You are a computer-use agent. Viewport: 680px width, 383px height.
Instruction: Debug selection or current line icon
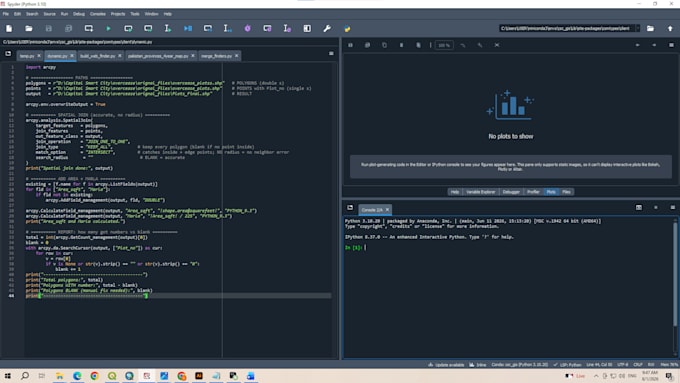(x=227, y=29)
